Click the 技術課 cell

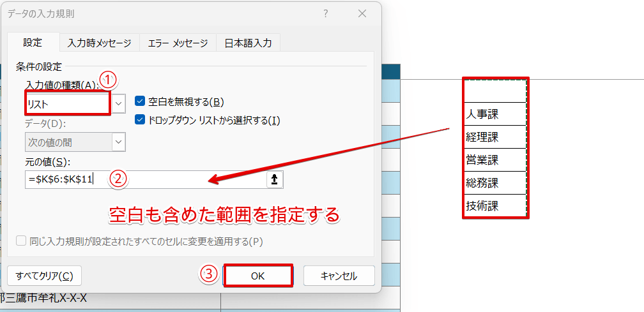495,205
